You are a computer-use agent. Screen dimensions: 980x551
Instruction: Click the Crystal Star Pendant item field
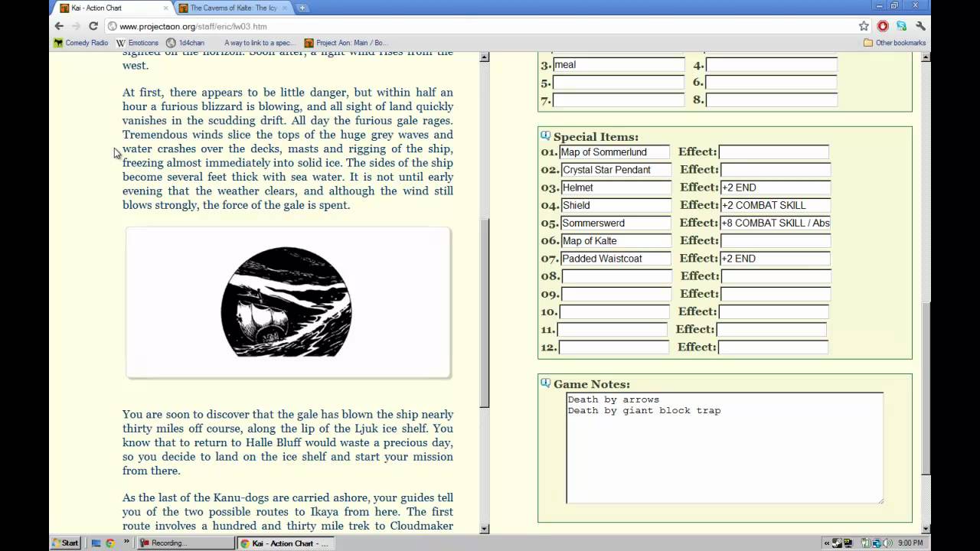coord(616,170)
